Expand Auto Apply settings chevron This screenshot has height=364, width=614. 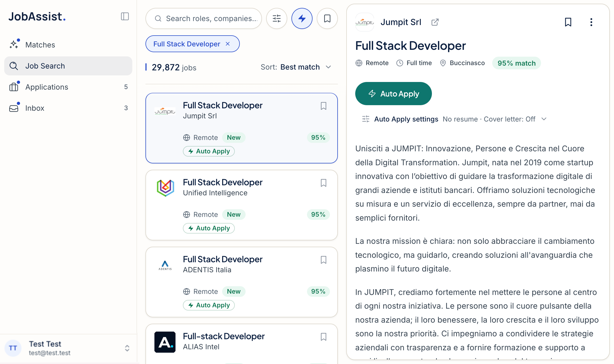coord(544,119)
